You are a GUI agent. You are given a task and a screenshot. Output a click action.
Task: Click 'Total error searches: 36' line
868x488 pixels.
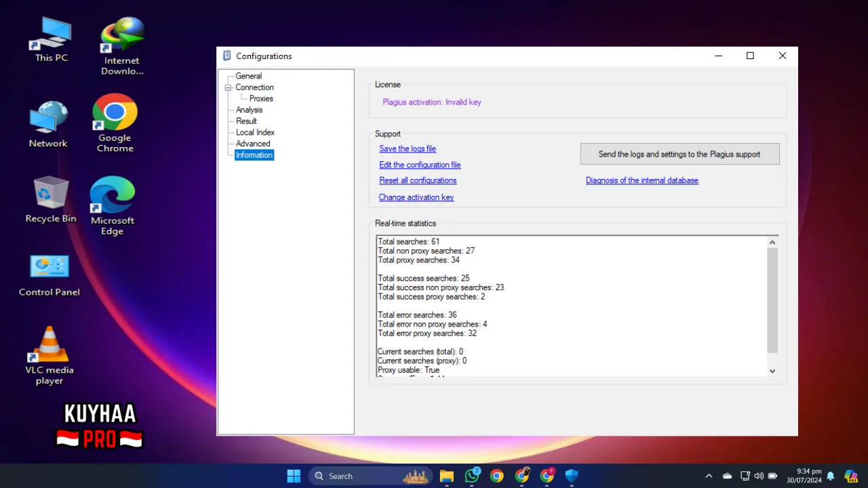pos(417,314)
